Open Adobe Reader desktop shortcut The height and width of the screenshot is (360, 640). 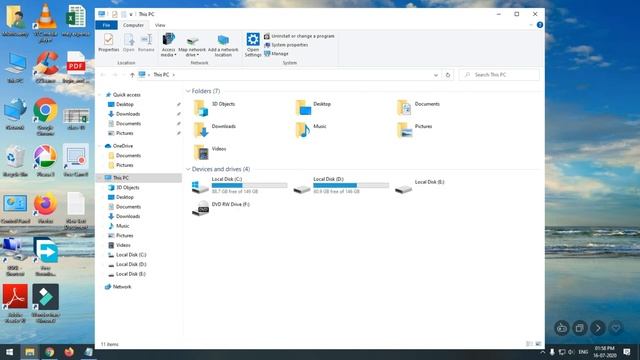click(15, 303)
